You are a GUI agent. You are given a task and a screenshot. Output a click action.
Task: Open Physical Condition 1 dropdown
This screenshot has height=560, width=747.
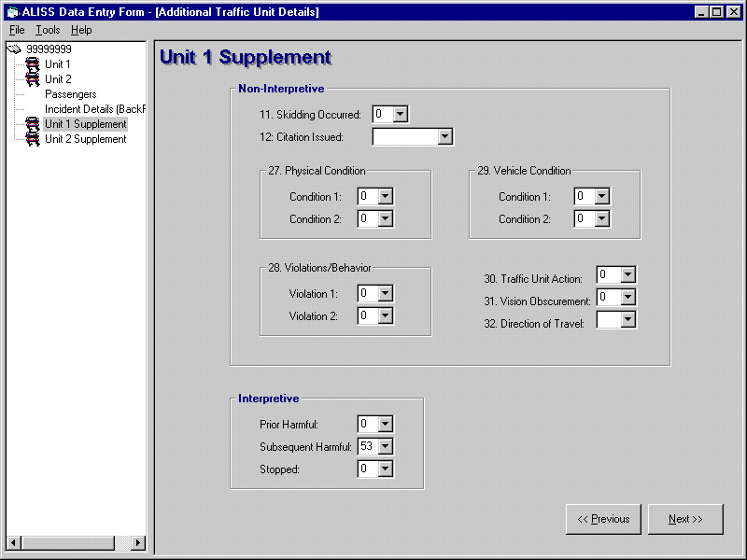click(386, 196)
